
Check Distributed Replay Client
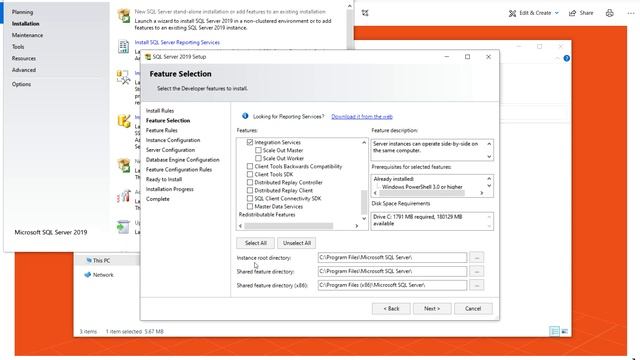[250, 190]
